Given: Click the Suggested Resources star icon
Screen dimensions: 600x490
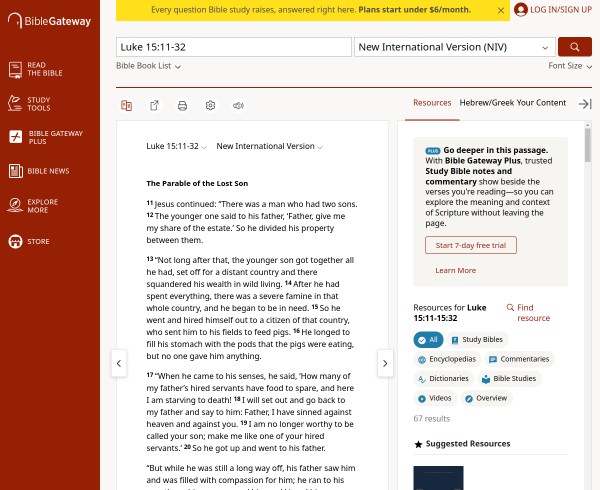Looking at the screenshot, I should coord(418,444).
